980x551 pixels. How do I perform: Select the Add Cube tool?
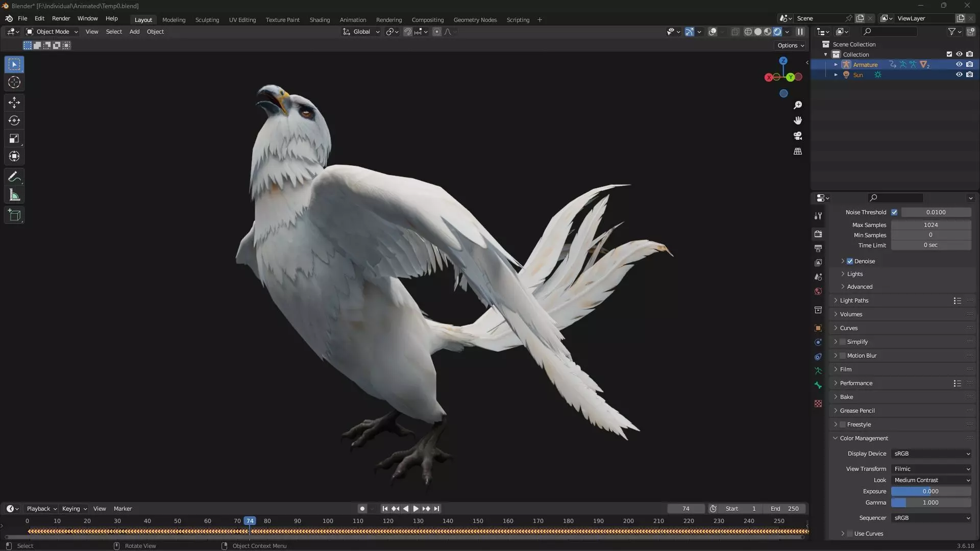click(x=14, y=215)
